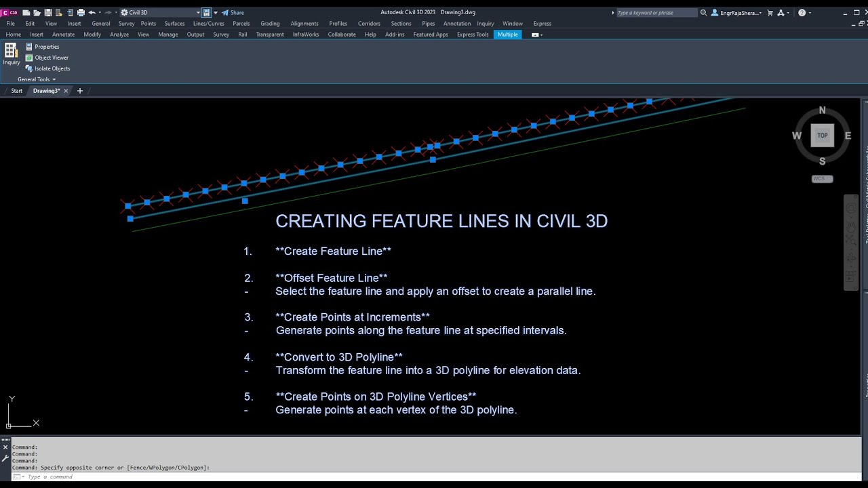Screen dimensions: 868x488
Task: Switch to the Annotate ribbon tab
Action: point(63,35)
